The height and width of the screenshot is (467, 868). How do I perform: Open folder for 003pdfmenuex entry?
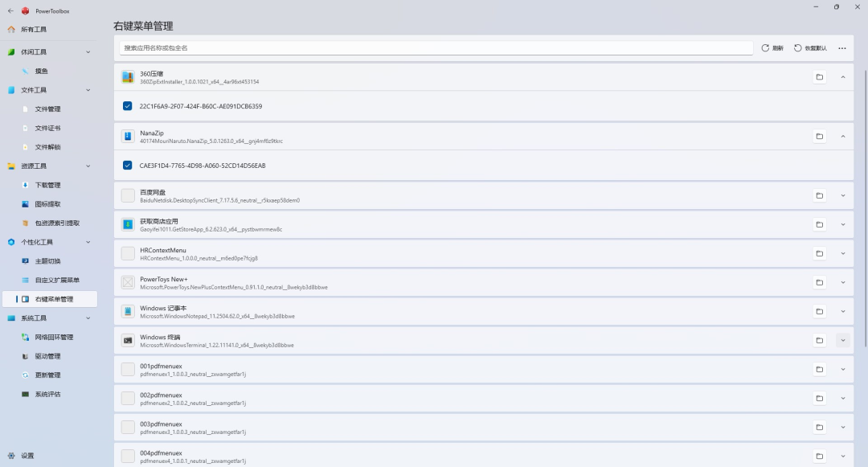point(819,427)
